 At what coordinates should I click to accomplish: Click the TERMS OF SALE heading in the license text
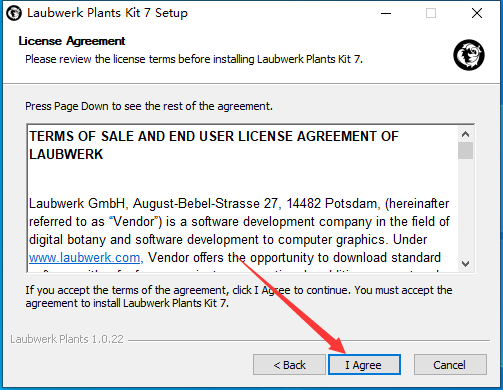[214, 145]
